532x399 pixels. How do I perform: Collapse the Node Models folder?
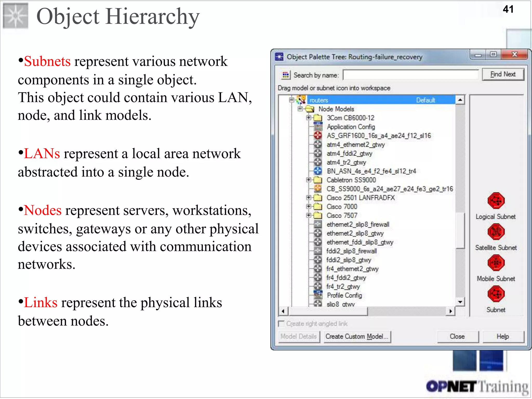(300, 109)
